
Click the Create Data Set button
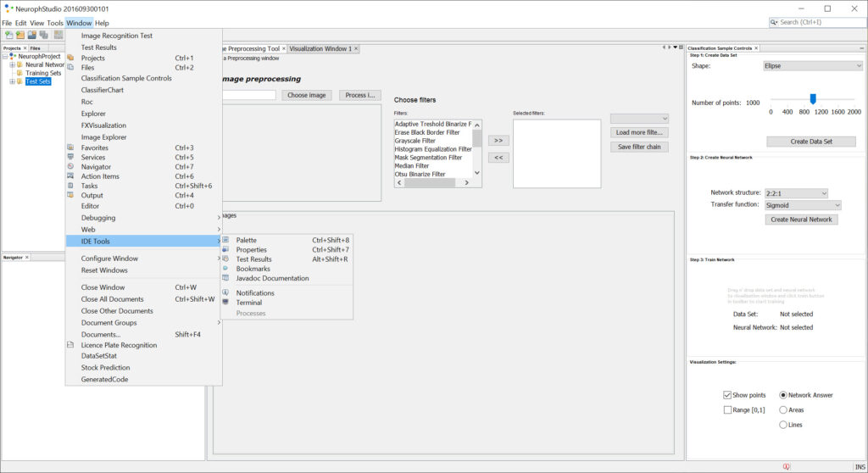coord(811,142)
